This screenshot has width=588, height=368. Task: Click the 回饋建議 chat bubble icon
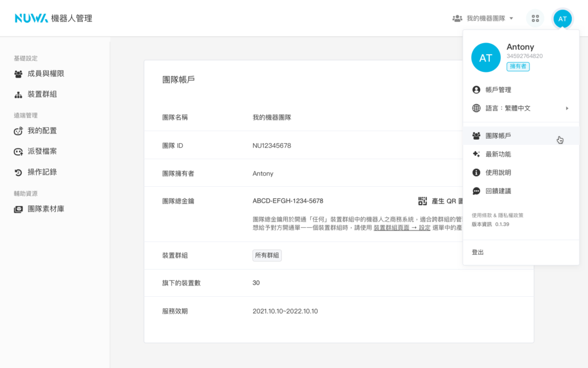(x=476, y=191)
